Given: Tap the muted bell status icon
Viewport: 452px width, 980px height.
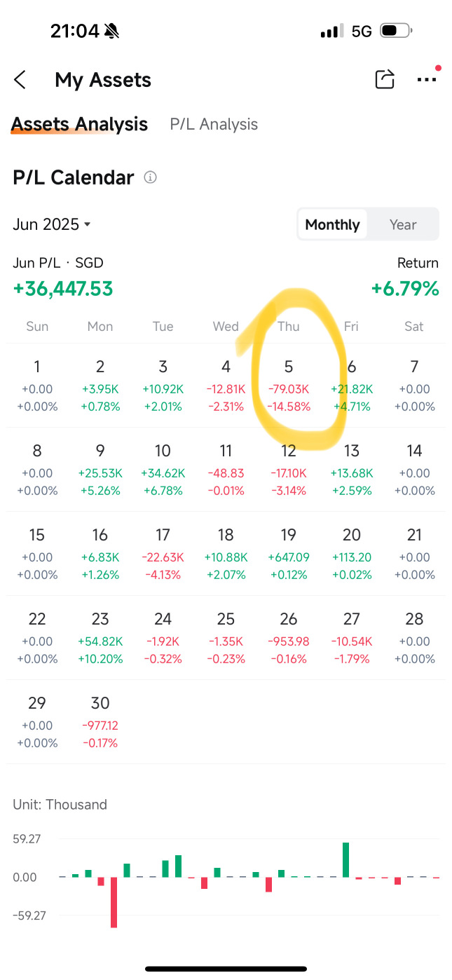Looking at the screenshot, I should pyautogui.click(x=111, y=31).
